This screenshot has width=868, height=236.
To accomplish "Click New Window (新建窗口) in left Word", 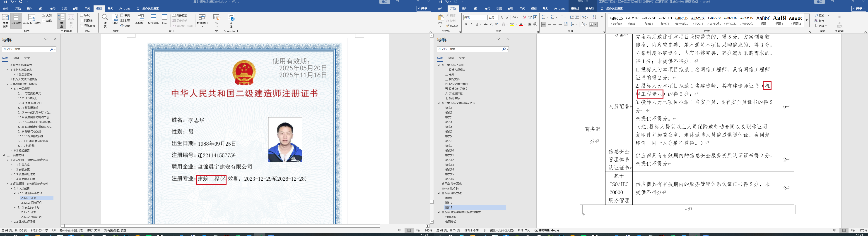I will click(141, 19).
